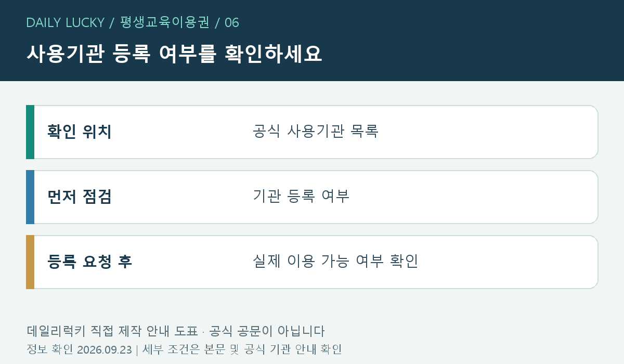This screenshot has height=364, width=624.
Task: Click the 데일리럭키 직접 제작 안내 도표 footer text
Action: 112,331
